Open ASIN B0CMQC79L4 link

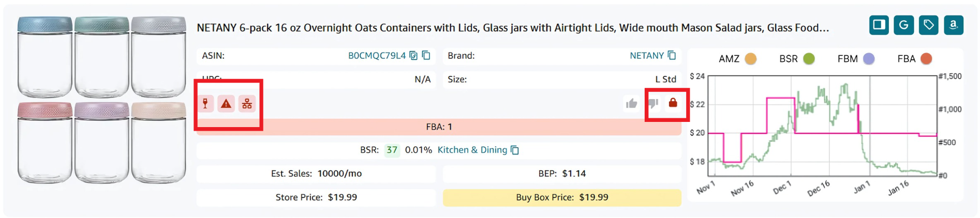[377, 56]
